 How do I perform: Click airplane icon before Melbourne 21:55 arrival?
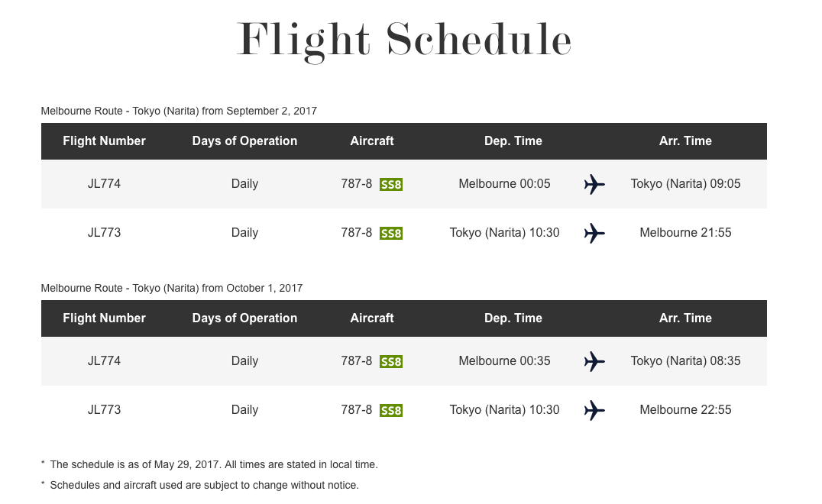(594, 233)
